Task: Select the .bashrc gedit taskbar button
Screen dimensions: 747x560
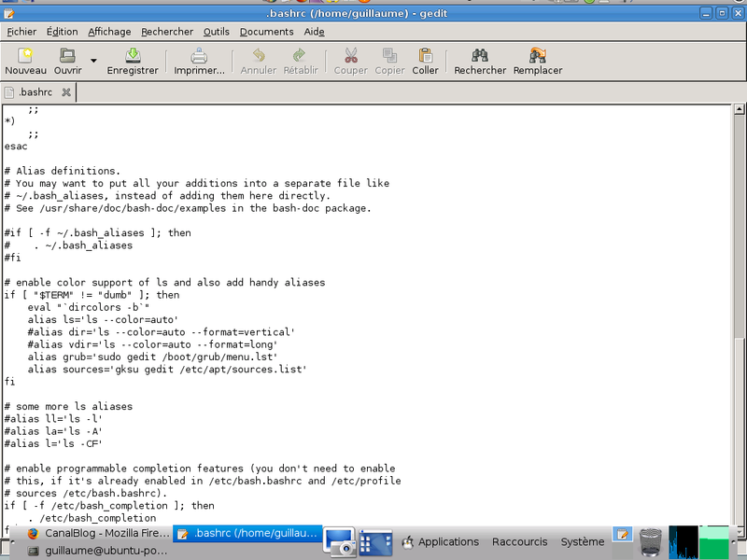Action: click(247, 534)
